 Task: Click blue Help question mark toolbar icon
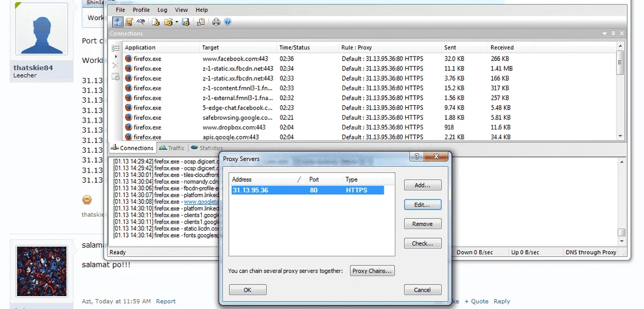228,21
